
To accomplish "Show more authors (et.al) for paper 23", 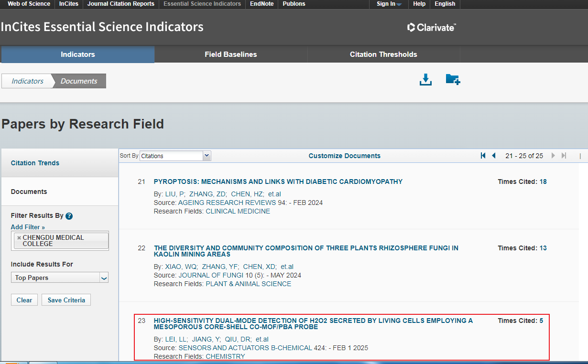I will [262, 339].
